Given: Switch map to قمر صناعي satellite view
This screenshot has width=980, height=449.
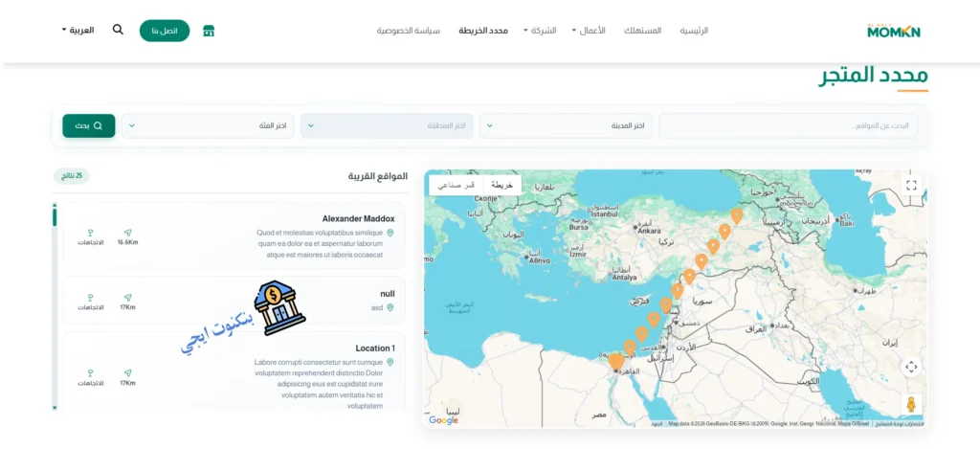Looking at the screenshot, I should (x=456, y=185).
